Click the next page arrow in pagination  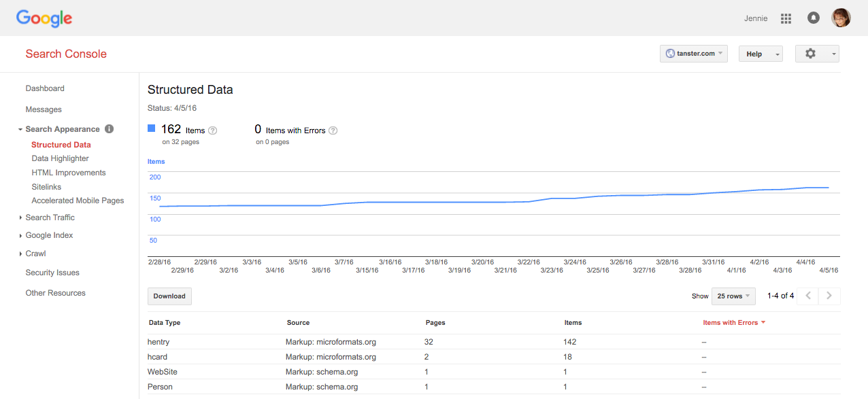coord(829,296)
